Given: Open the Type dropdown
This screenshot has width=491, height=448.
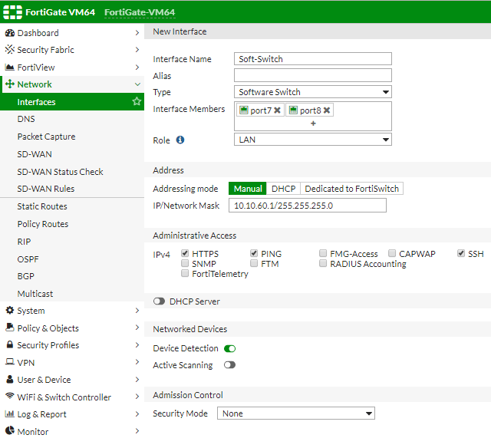Looking at the screenshot, I should click(313, 92).
